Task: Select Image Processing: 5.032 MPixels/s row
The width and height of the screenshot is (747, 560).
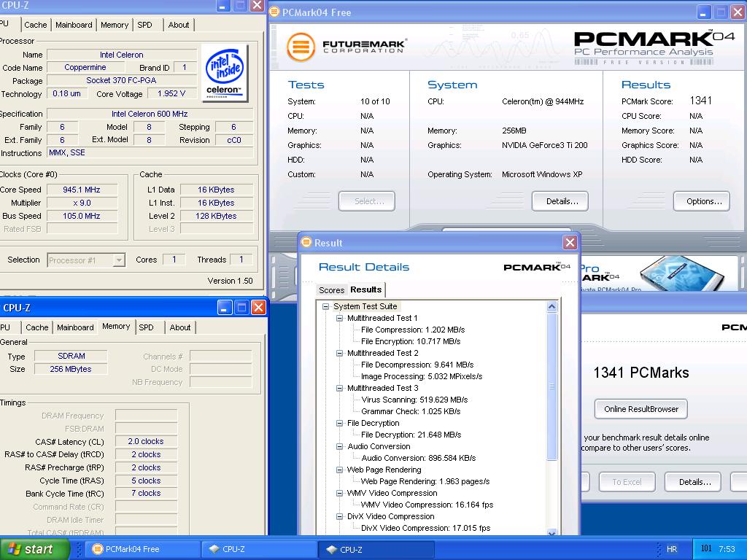Action: (x=422, y=377)
